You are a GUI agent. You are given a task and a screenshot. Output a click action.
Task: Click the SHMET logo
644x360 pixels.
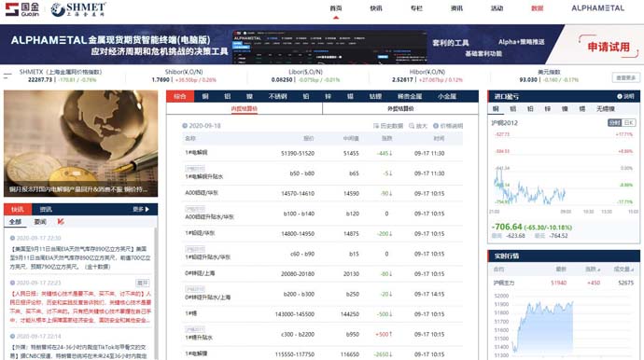pyautogui.click(x=78, y=9)
